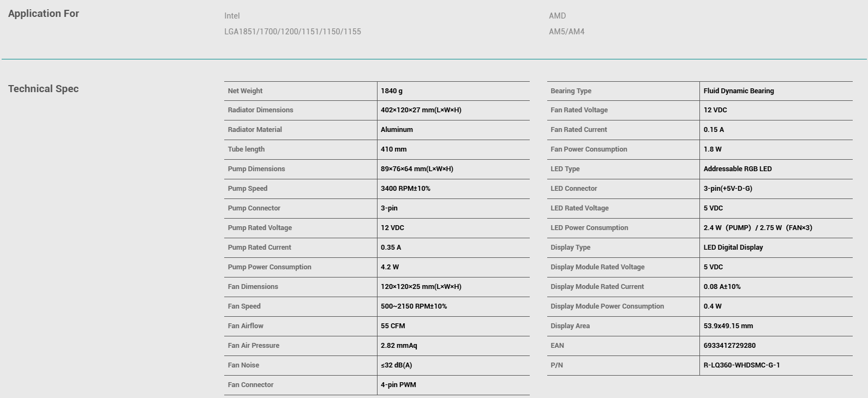868x398 pixels.
Task: Select the Addressable RGB LED value
Action: pos(737,169)
